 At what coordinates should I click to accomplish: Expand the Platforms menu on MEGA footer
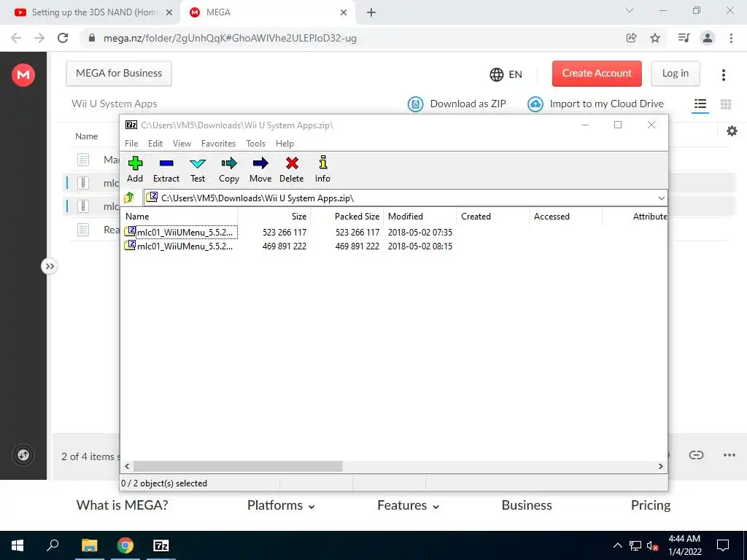click(281, 505)
